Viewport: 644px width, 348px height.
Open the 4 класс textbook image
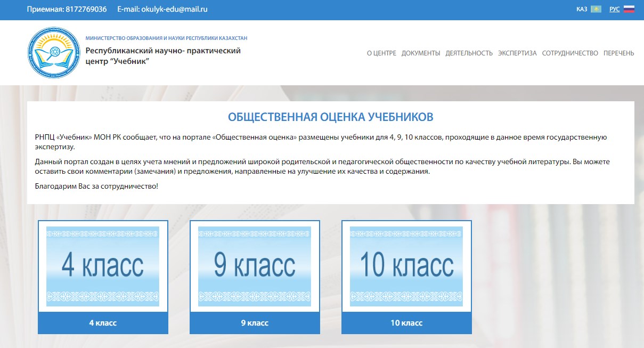coord(103,266)
